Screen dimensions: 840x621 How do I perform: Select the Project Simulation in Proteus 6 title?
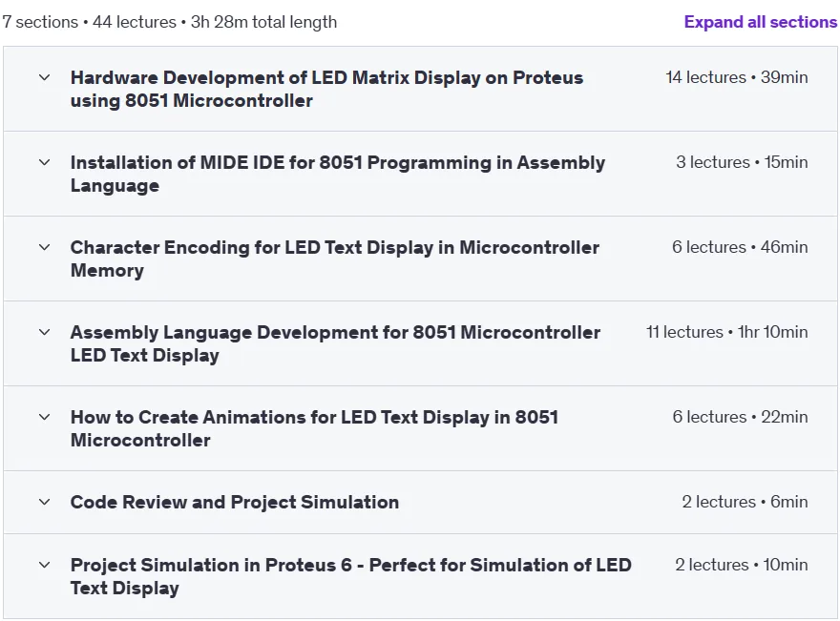[x=351, y=576]
